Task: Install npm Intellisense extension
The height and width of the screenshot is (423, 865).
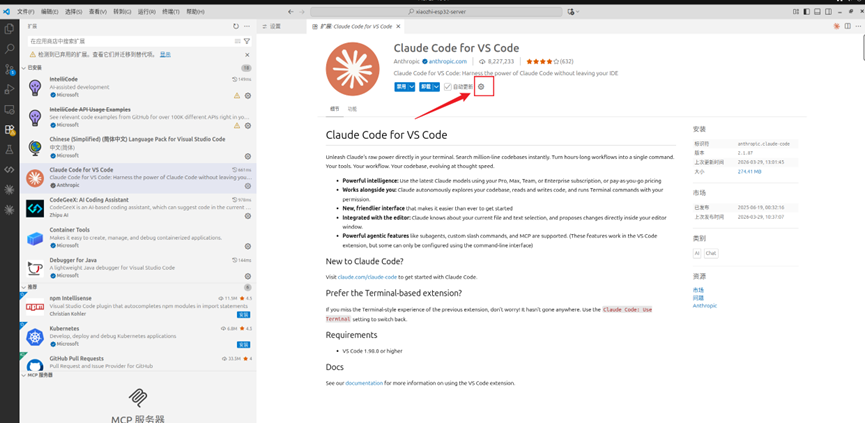Action: [244, 314]
